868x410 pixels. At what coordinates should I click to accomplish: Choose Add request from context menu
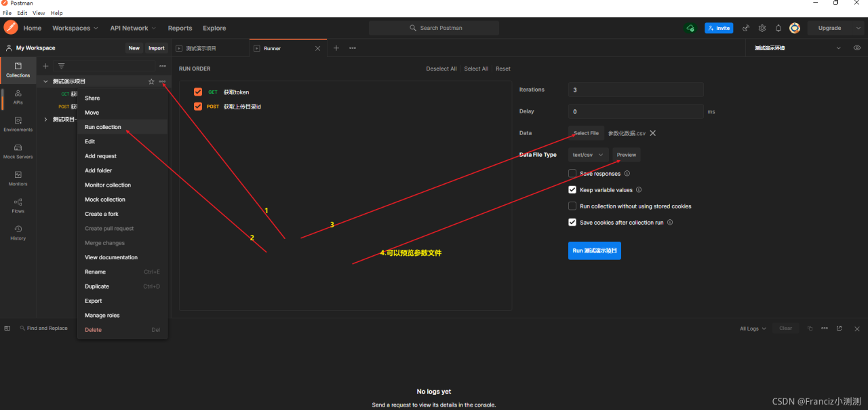tap(123, 156)
